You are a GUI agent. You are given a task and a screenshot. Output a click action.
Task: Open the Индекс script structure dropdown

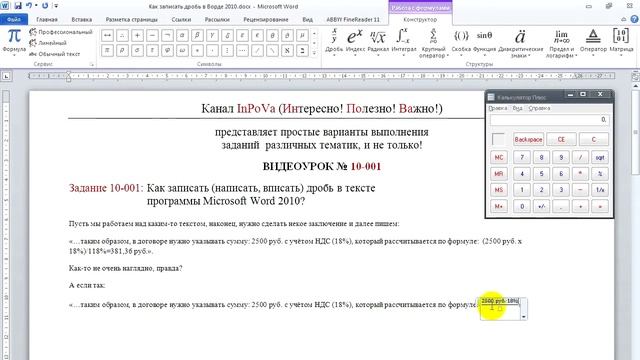355,42
